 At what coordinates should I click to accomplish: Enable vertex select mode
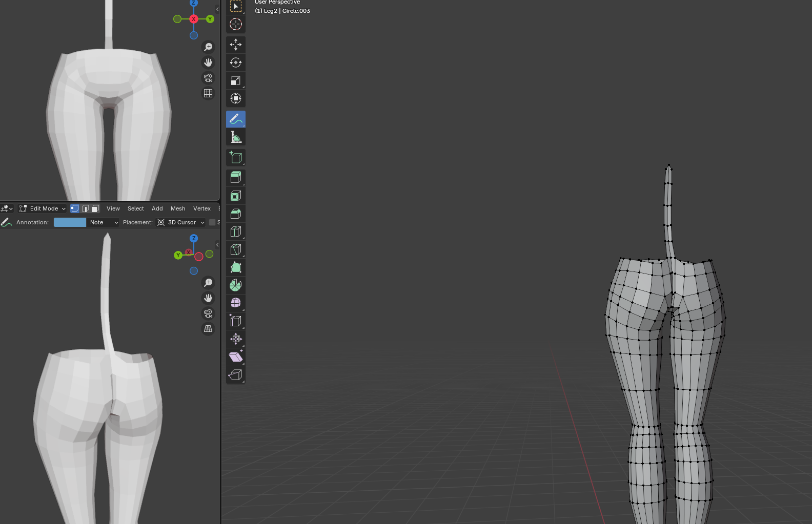pos(75,208)
